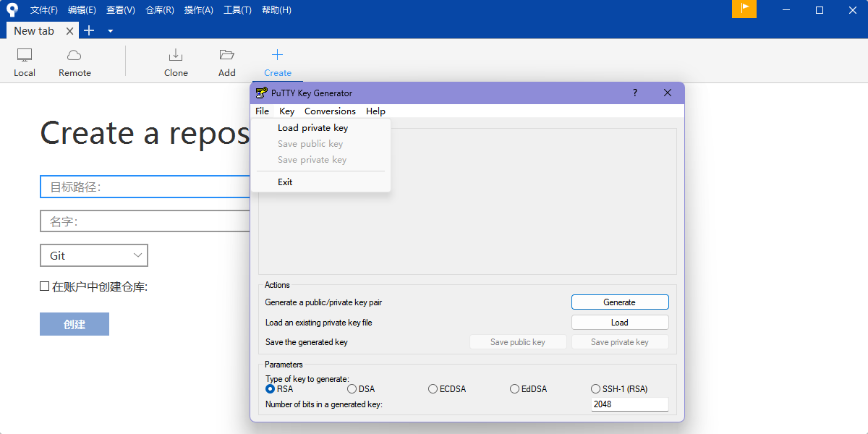Click the Local computer icon

coord(25,56)
